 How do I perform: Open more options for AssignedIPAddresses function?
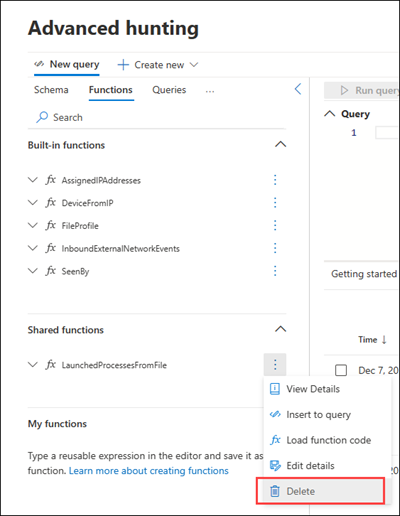(x=275, y=180)
